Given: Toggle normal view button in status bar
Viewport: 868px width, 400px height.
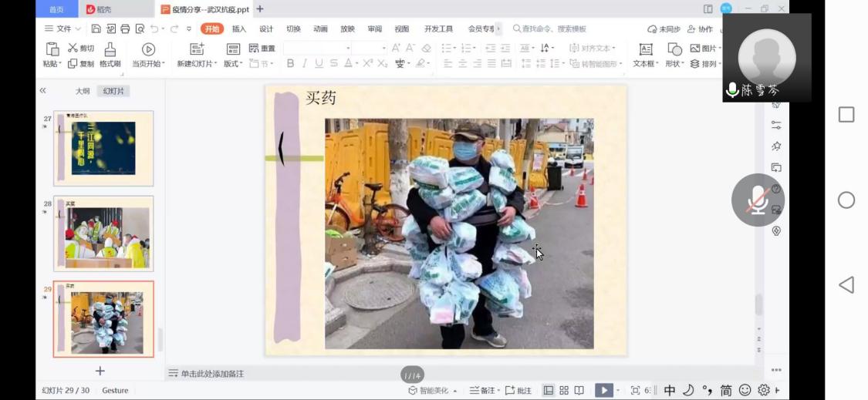Looking at the screenshot, I should click(x=549, y=390).
